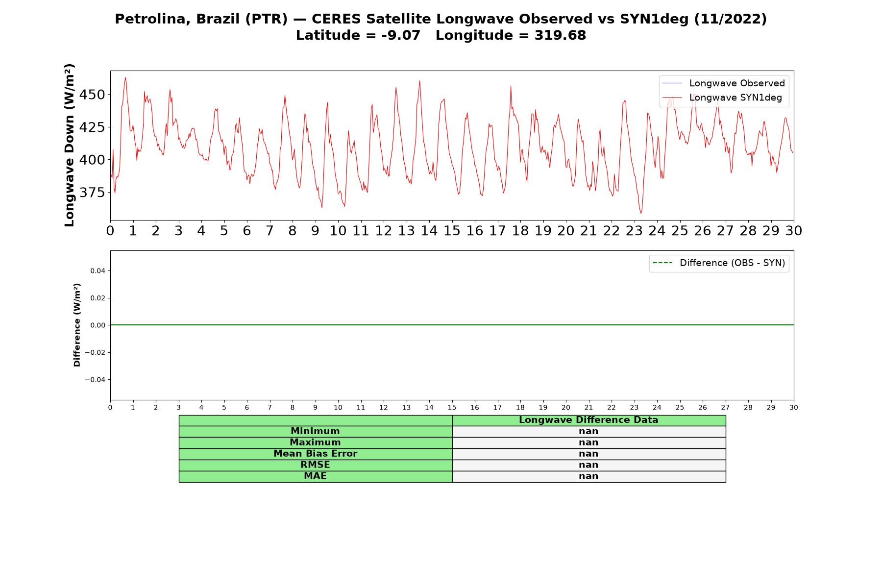Click the Minimum row label in table

(x=315, y=431)
